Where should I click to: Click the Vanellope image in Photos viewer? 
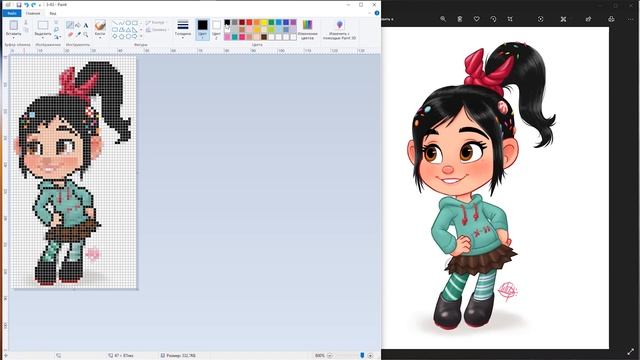click(x=495, y=188)
